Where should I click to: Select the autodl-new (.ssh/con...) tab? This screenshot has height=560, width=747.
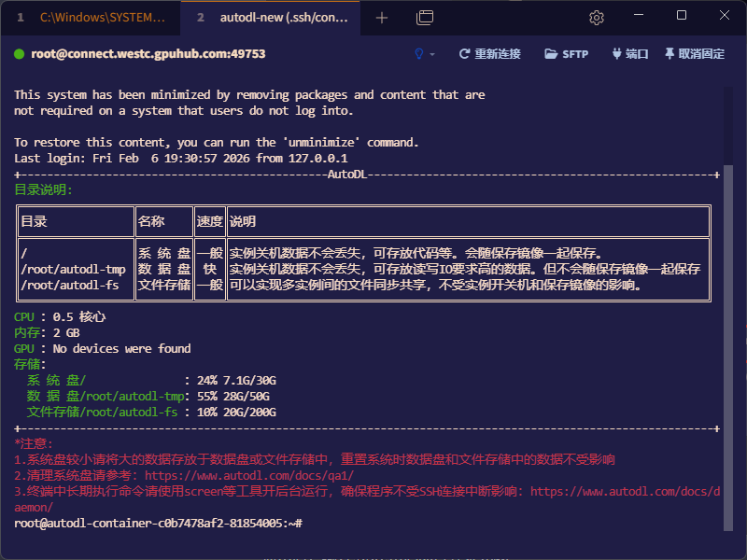(x=271, y=16)
